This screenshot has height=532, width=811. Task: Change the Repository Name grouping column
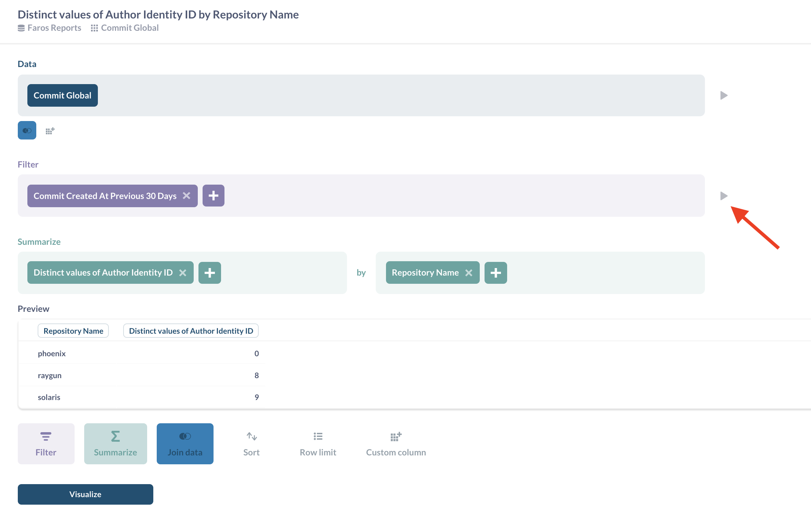(x=425, y=272)
